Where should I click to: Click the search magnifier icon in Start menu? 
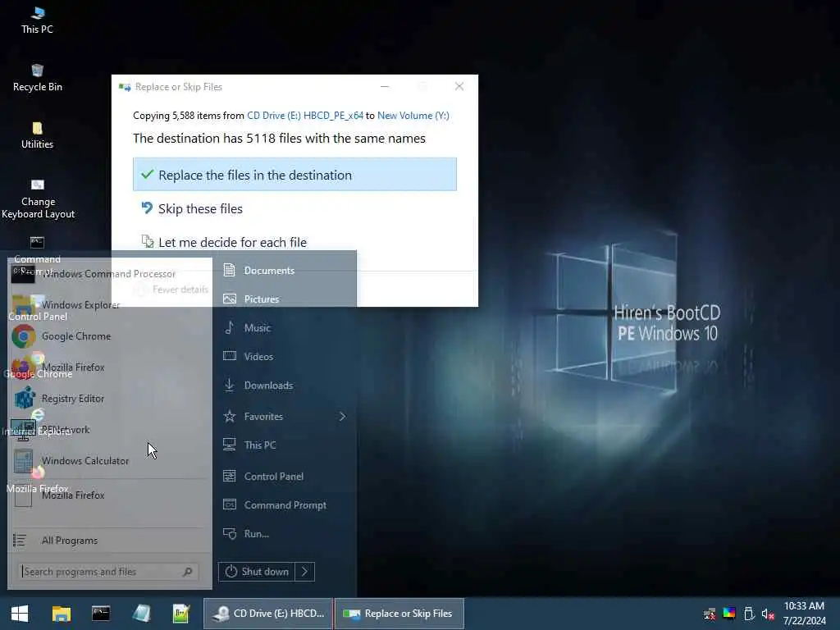coord(188,572)
